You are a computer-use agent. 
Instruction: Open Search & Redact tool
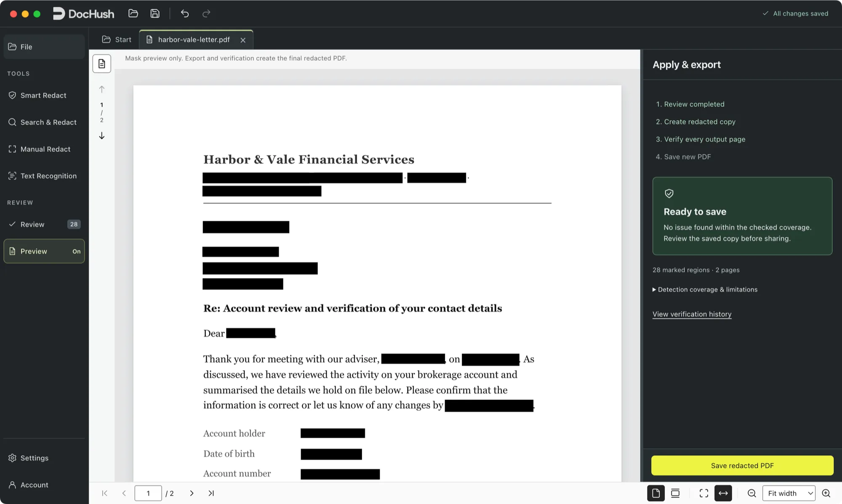44,122
